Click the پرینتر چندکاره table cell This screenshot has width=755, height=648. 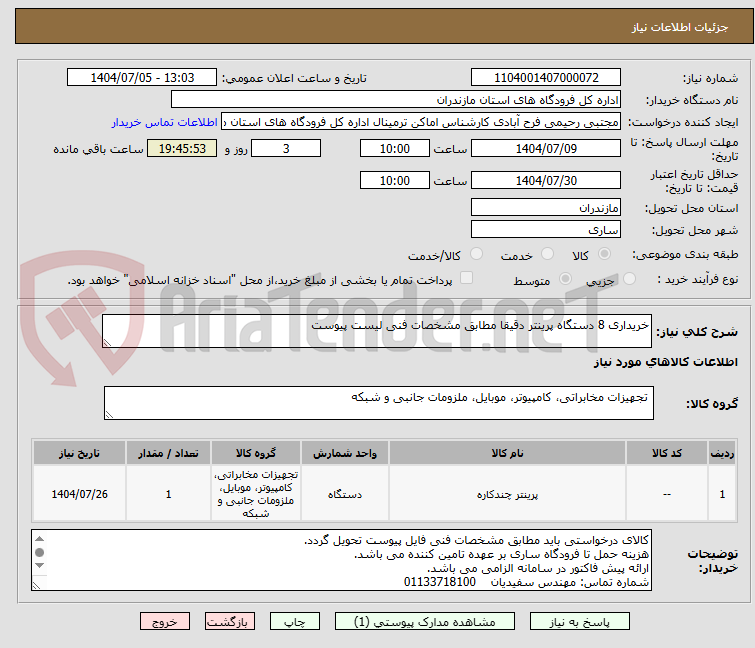(x=507, y=494)
